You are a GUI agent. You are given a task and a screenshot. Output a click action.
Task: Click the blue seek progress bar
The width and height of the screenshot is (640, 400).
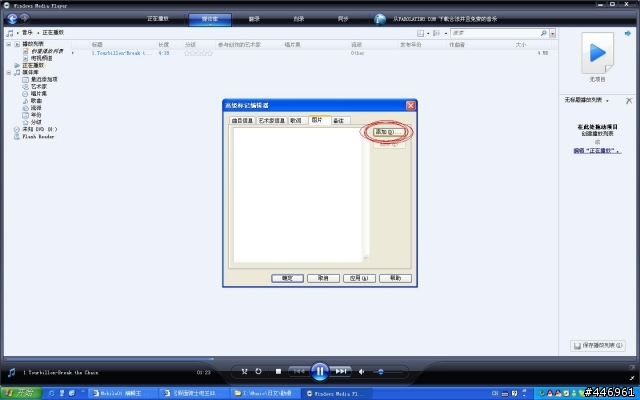[109, 359]
